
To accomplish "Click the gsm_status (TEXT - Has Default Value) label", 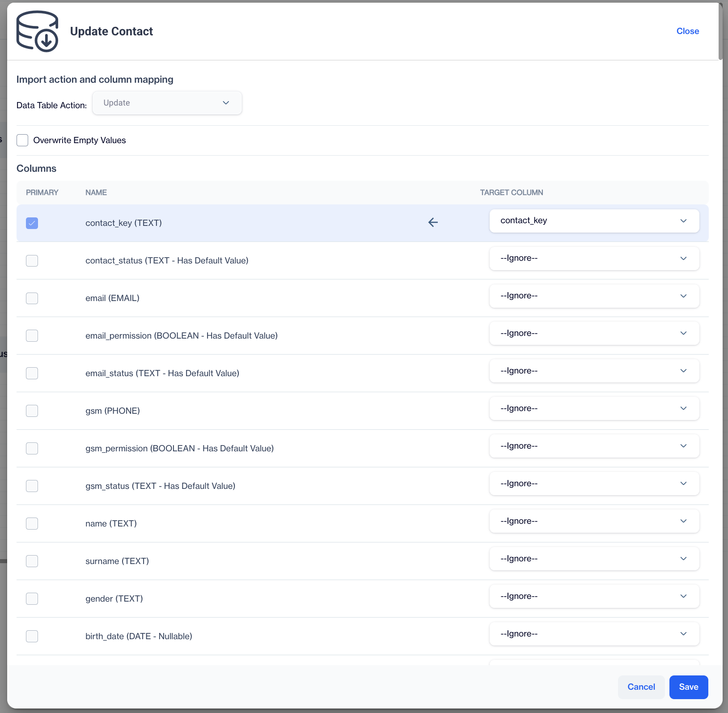I will click(x=161, y=486).
